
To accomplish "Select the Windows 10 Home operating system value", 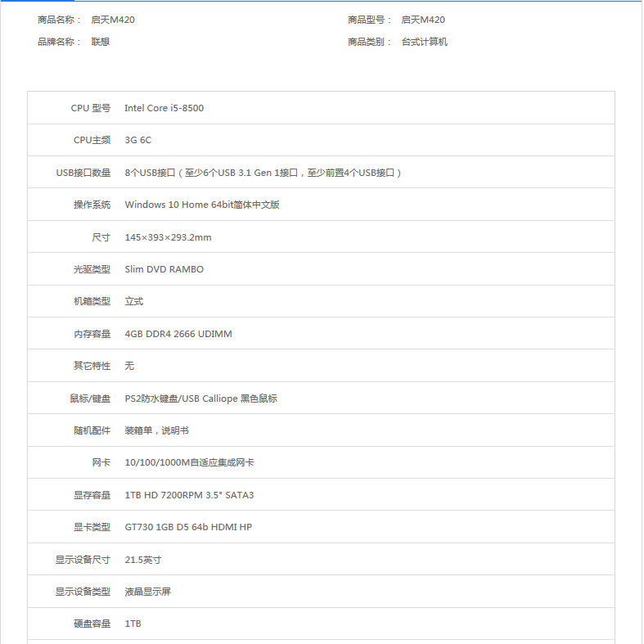I will click(x=201, y=205).
